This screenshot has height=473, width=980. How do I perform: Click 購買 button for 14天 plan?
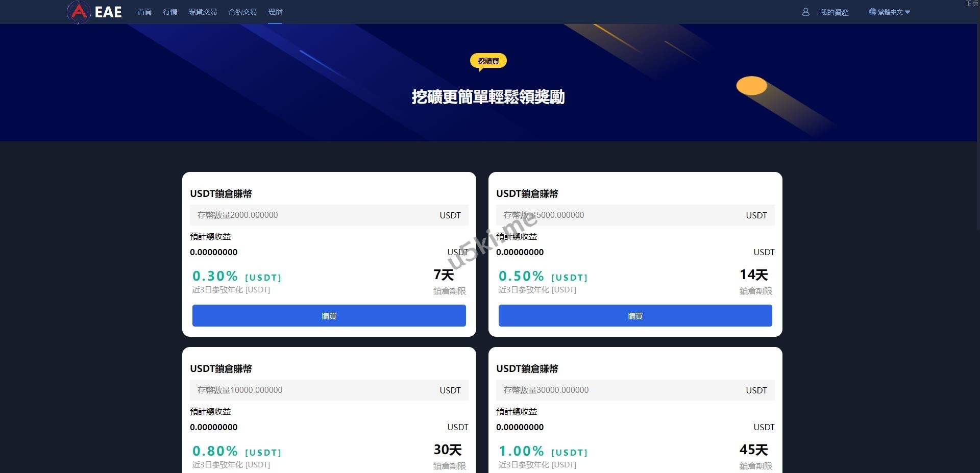coord(635,316)
